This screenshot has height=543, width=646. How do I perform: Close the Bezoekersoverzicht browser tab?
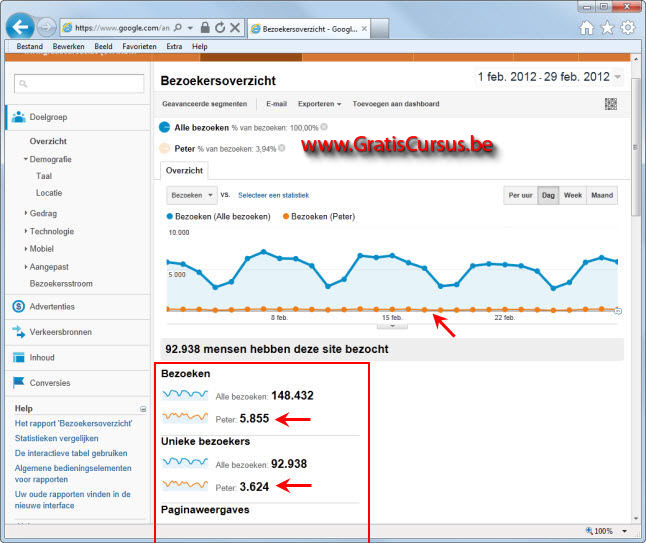(364, 29)
